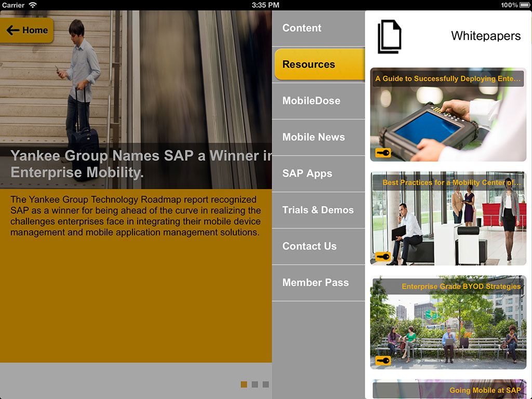The height and width of the screenshot is (399, 532).
Task: Open the Guide to Successfully Deploying whitepaper
Action: point(448,115)
